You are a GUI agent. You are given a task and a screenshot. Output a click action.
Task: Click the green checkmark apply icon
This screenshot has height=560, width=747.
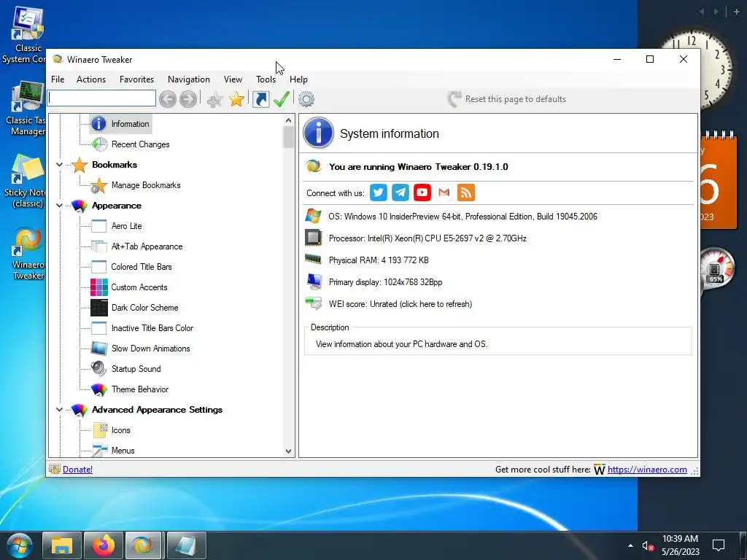pyautogui.click(x=282, y=99)
